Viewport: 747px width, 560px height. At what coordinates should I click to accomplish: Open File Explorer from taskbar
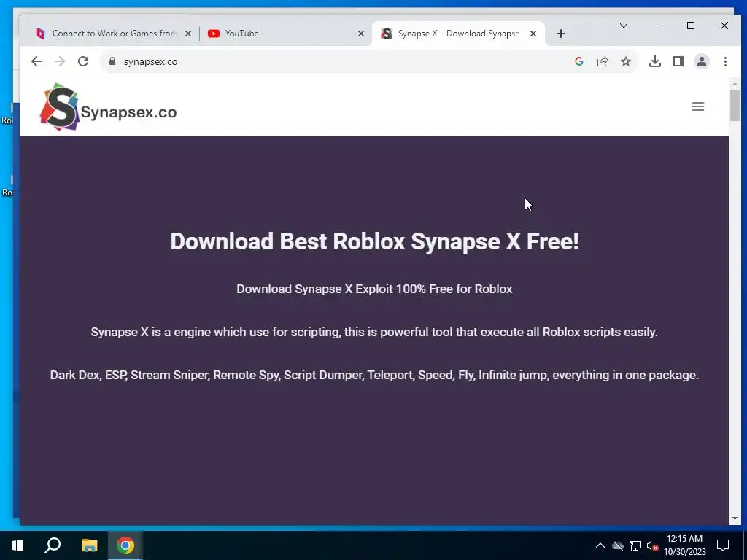tap(89, 545)
